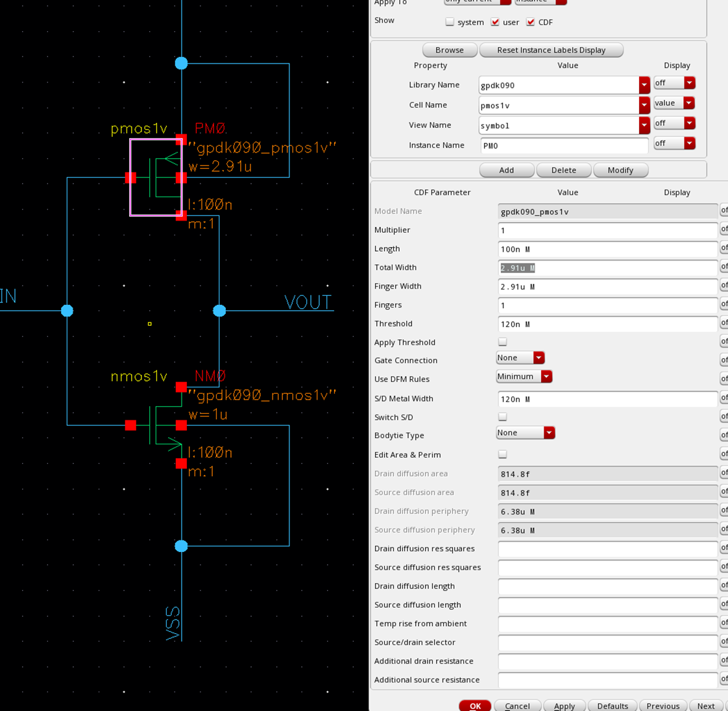Click the Instance Name input field
Image resolution: width=728 pixels, height=711 pixels.
564,145
